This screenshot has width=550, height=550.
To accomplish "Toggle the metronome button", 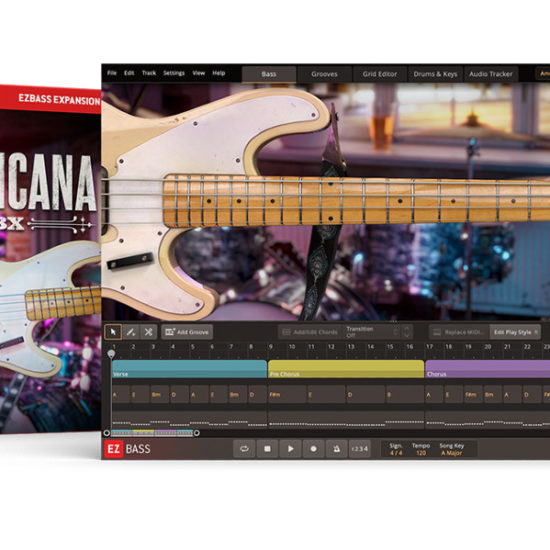I will [337, 449].
